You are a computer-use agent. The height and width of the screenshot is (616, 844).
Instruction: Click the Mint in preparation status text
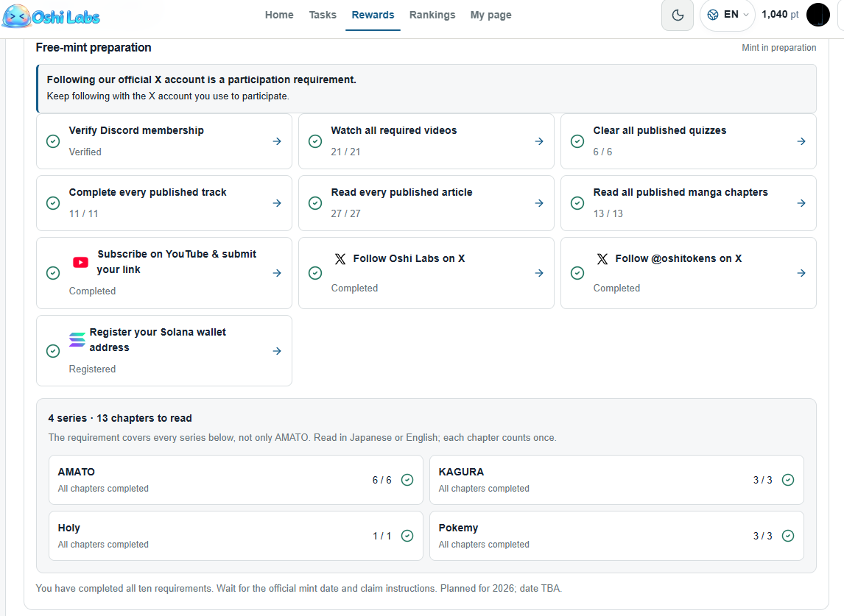click(779, 48)
